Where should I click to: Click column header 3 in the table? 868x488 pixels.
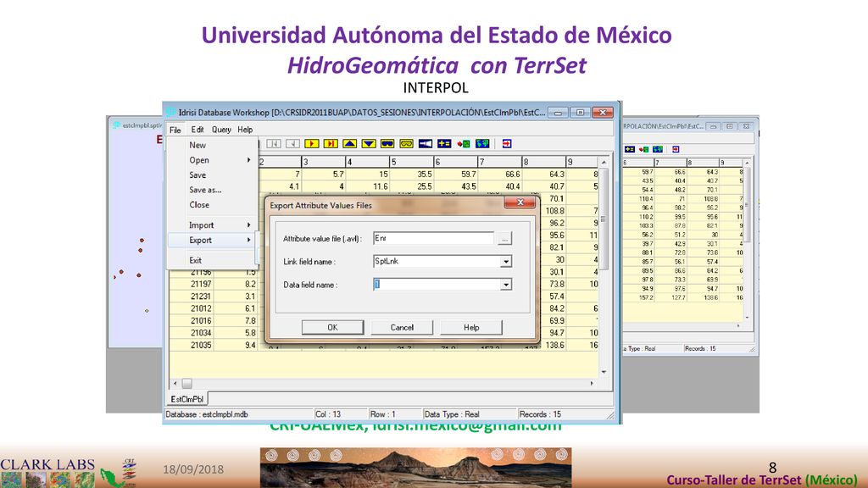pos(323,162)
